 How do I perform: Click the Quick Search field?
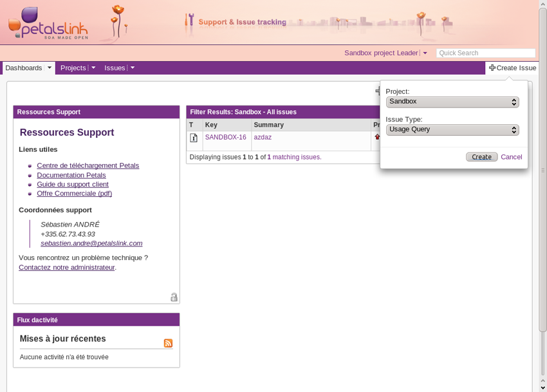(x=485, y=53)
